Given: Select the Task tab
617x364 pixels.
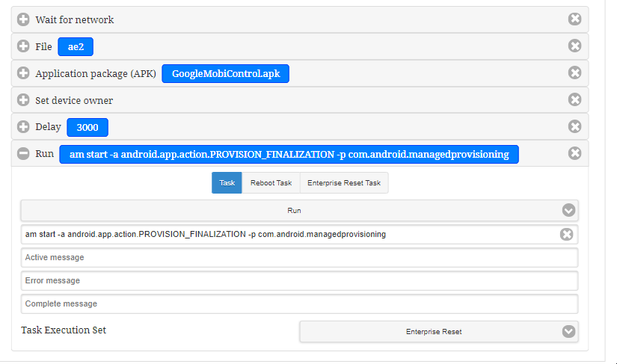Looking at the screenshot, I should [227, 183].
